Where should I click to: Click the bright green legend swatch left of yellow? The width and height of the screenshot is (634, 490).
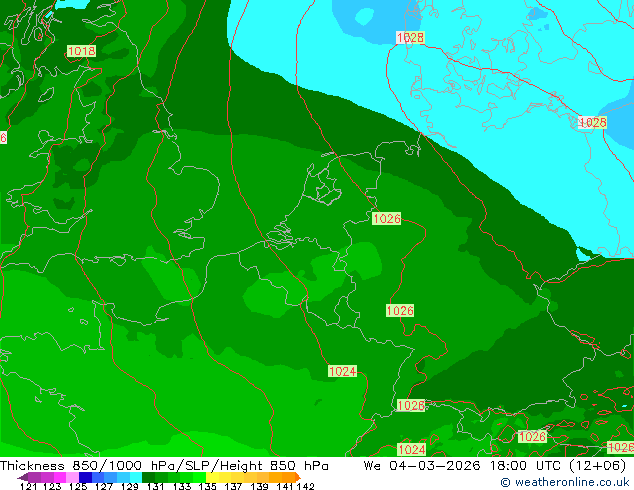tap(200, 477)
